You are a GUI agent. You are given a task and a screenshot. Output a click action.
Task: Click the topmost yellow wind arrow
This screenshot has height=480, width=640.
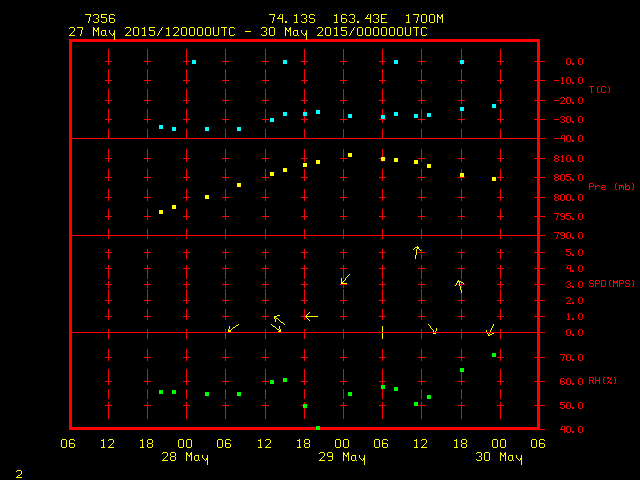(418, 252)
